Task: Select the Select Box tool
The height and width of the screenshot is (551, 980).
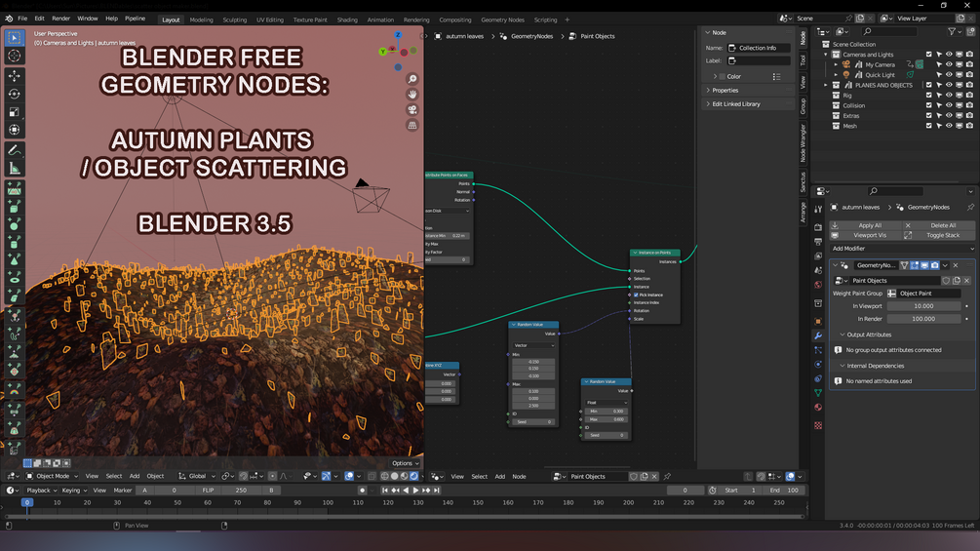Action: [14, 38]
